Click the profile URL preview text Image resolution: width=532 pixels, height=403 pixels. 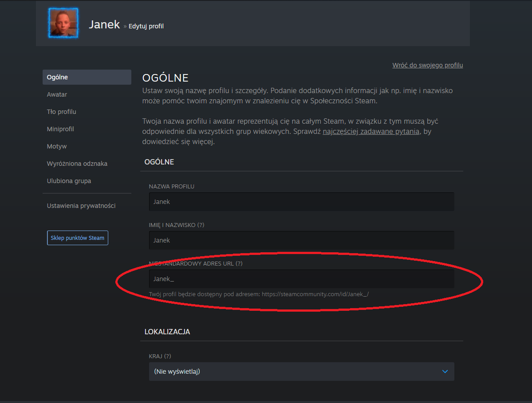tap(259, 294)
